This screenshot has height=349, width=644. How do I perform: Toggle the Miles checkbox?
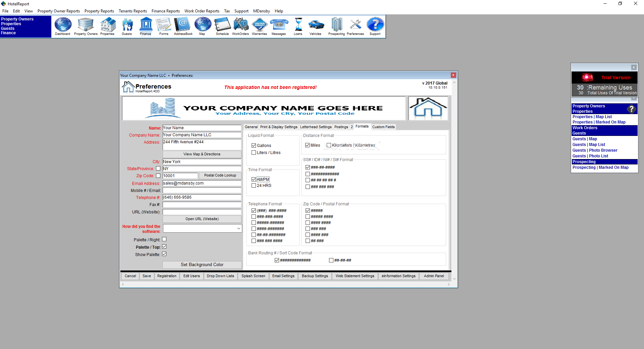pyautogui.click(x=308, y=145)
